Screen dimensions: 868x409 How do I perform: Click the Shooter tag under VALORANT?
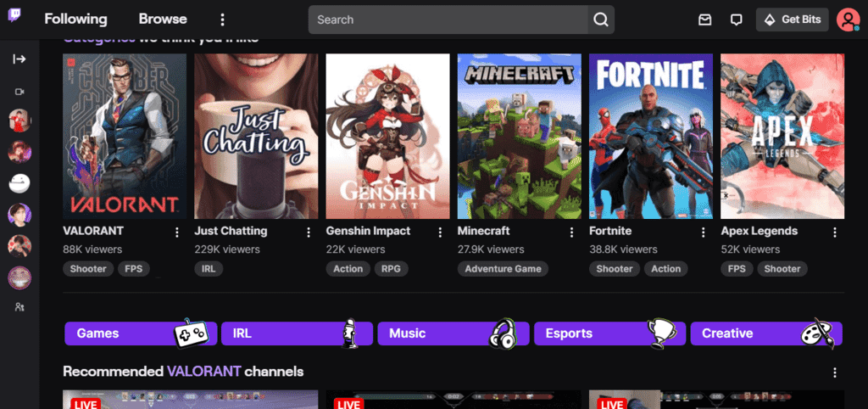[x=88, y=269]
